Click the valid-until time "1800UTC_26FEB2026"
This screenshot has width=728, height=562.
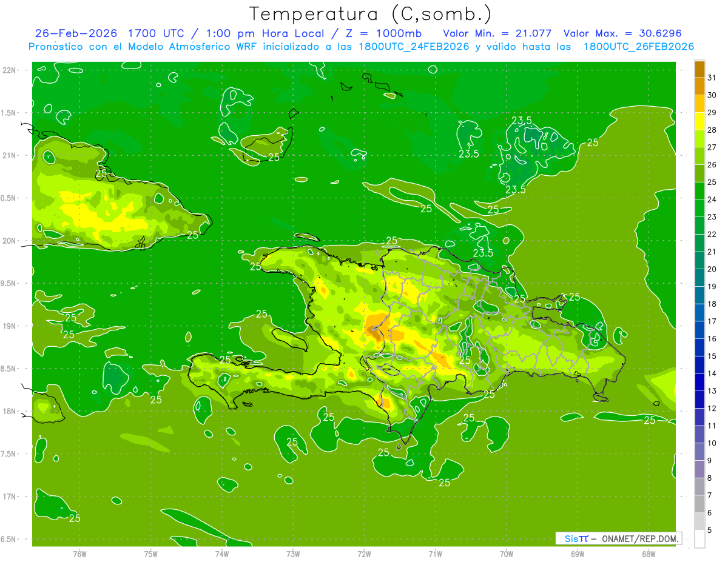(x=638, y=47)
